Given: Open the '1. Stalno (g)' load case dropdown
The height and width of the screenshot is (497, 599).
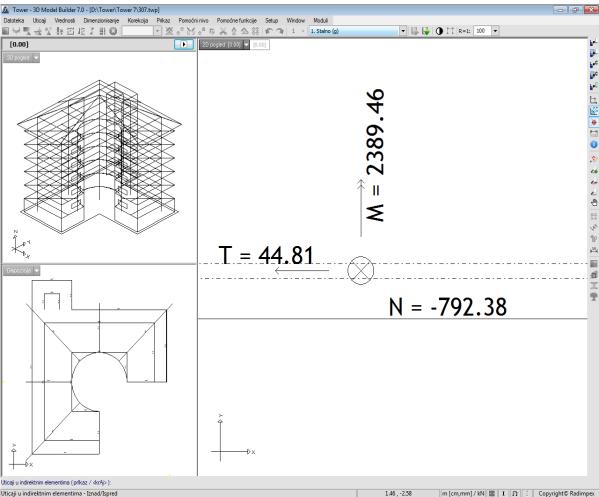Looking at the screenshot, I should (x=403, y=31).
